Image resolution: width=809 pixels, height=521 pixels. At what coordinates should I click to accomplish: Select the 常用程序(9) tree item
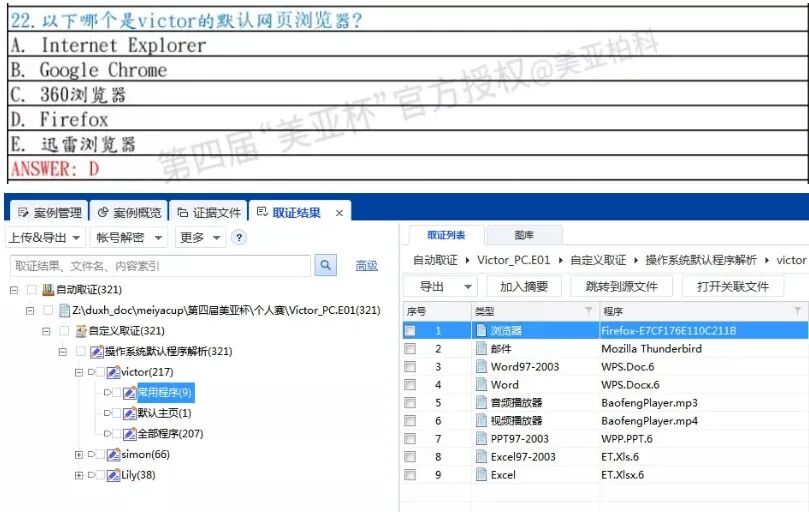point(165,393)
